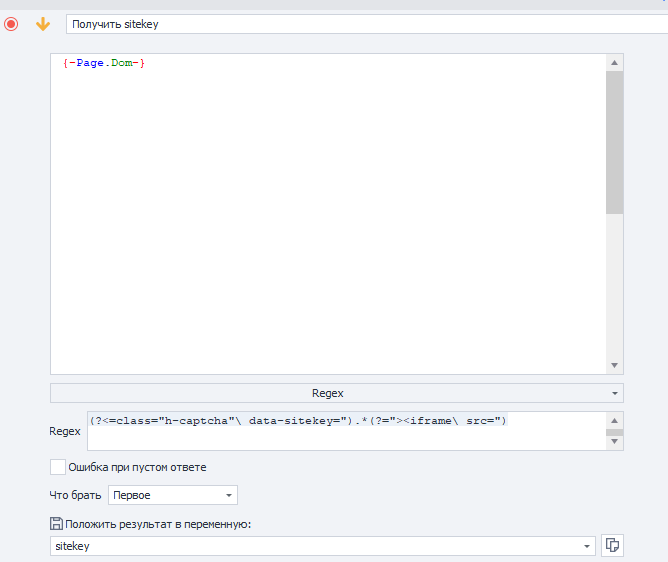668x562 pixels.
Task: Click the Regex field scroll up arrow
Action: (614, 421)
